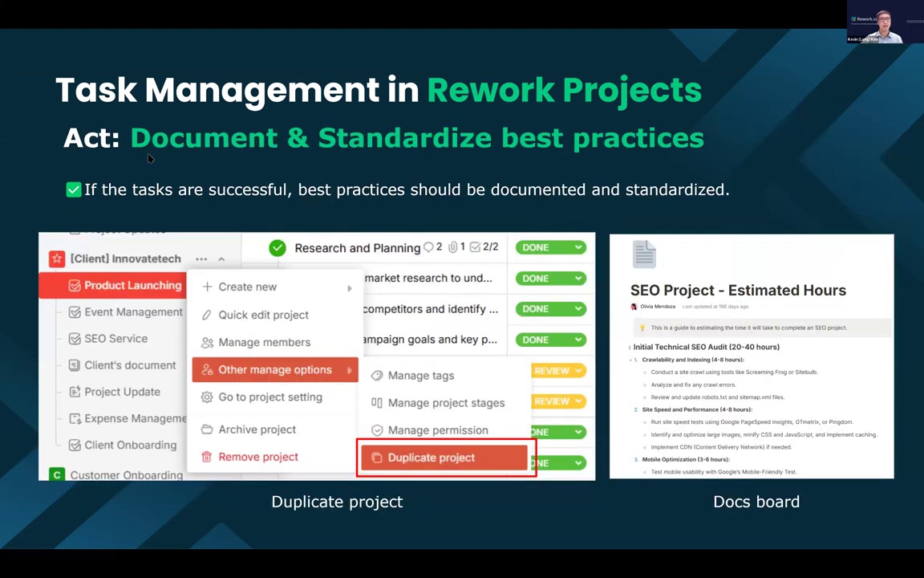924x578 pixels.
Task: Click the archive box icon
Action: [207, 429]
